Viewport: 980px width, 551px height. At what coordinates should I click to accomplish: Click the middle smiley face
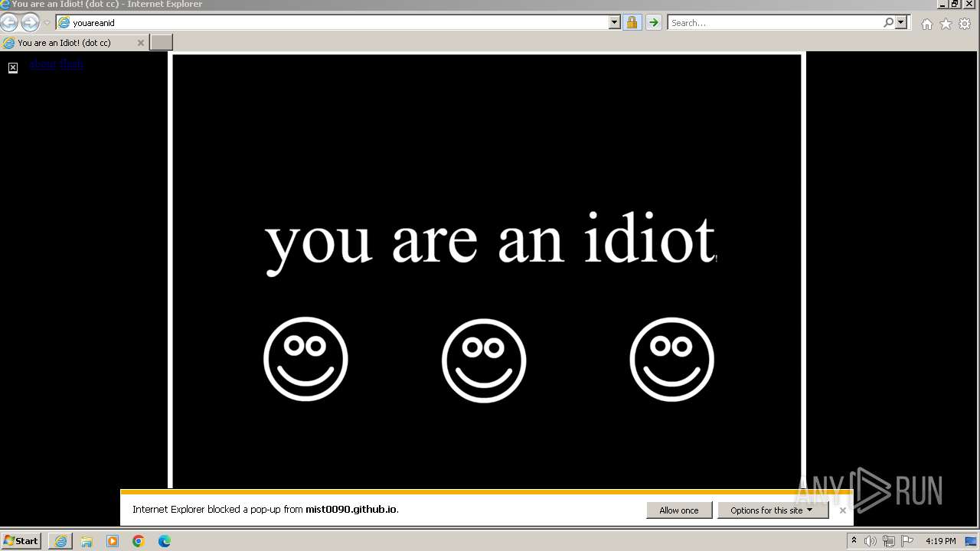pyautogui.click(x=484, y=360)
